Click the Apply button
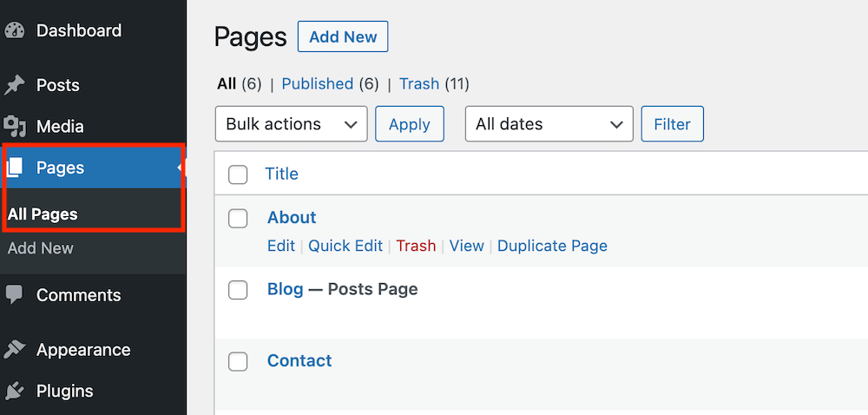 point(410,124)
